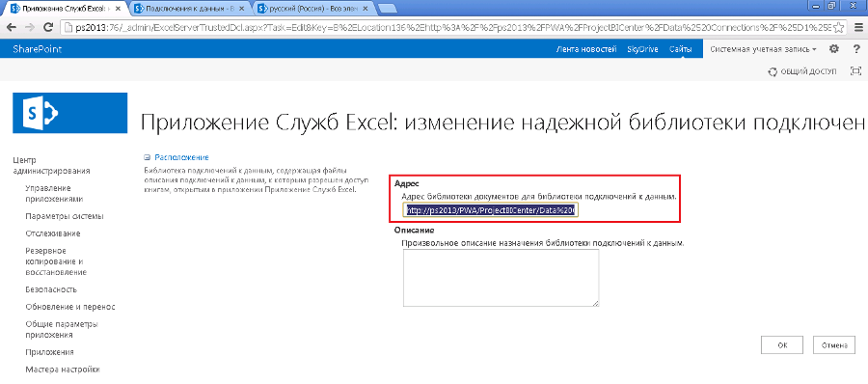
Task: Click the browser back arrow
Action: 11,27
